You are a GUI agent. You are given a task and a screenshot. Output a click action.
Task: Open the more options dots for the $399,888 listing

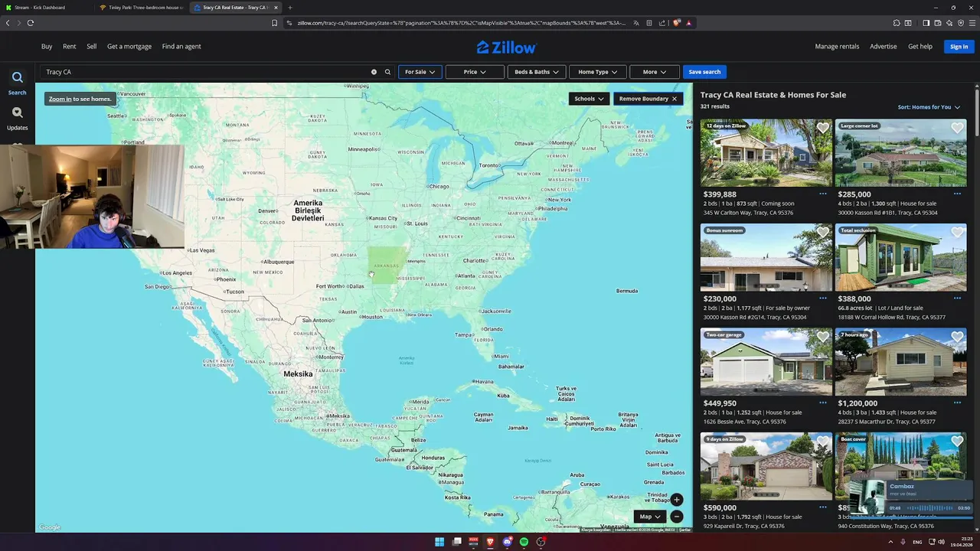(x=823, y=194)
